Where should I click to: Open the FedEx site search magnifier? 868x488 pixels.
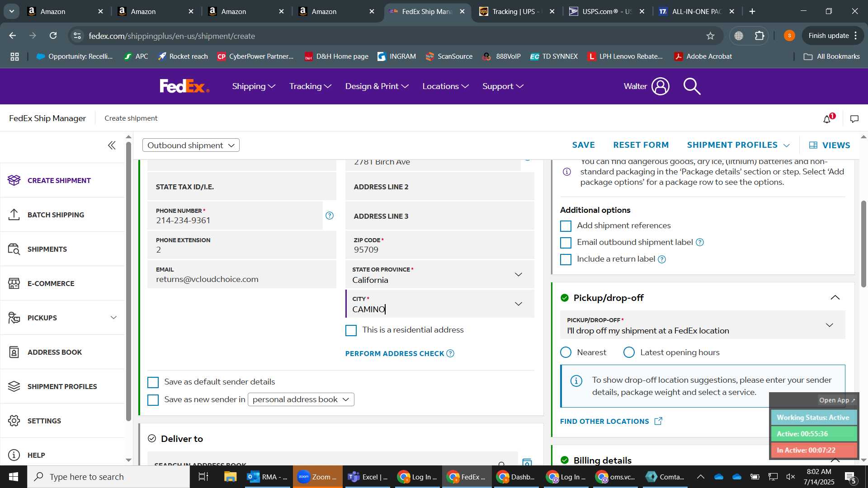(692, 86)
